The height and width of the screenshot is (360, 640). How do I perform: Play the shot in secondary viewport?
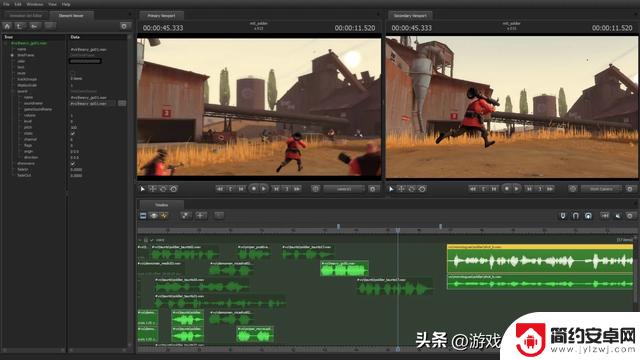517,189
